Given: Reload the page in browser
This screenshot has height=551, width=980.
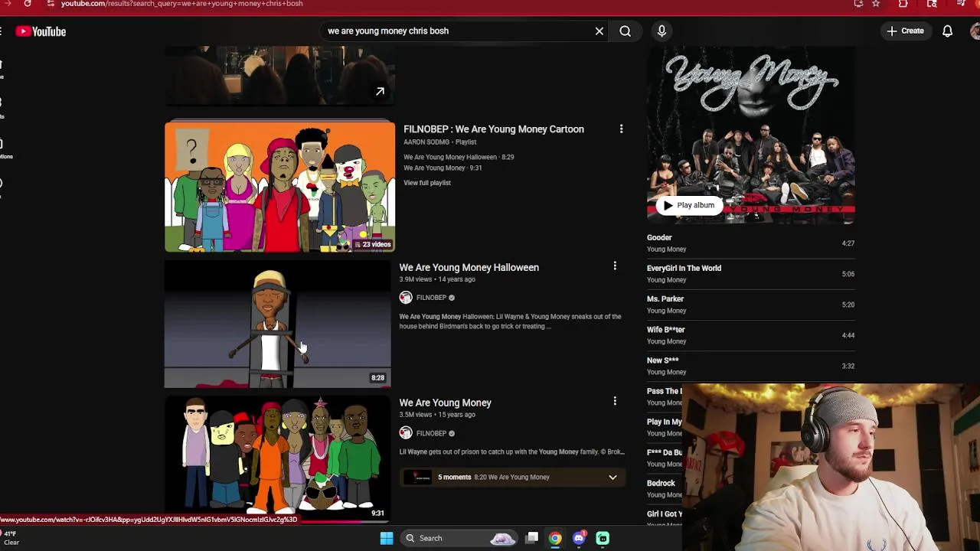Looking at the screenshot, I should tap(28, 4).
